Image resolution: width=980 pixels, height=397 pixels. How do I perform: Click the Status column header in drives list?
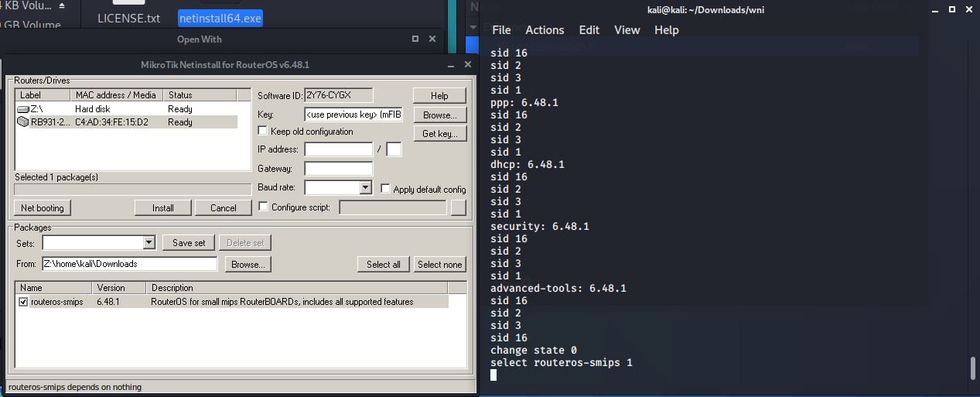[200, 95]
